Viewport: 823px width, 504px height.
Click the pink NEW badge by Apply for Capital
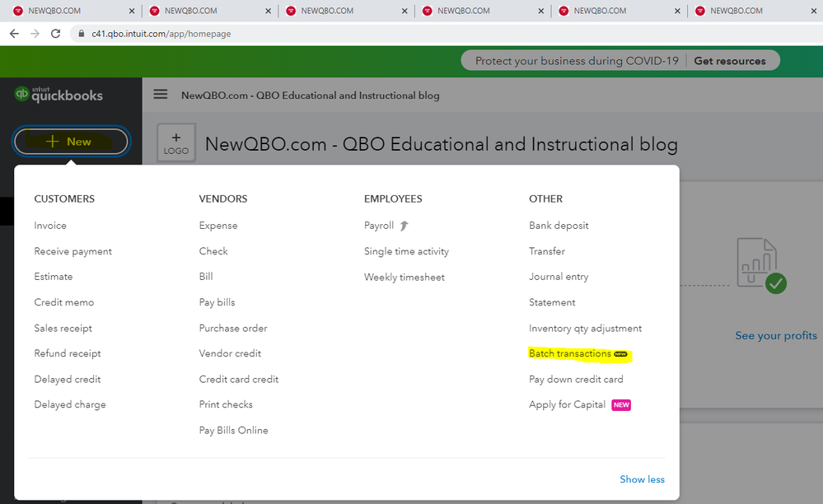pyautogui.click(x=621, y=405)
